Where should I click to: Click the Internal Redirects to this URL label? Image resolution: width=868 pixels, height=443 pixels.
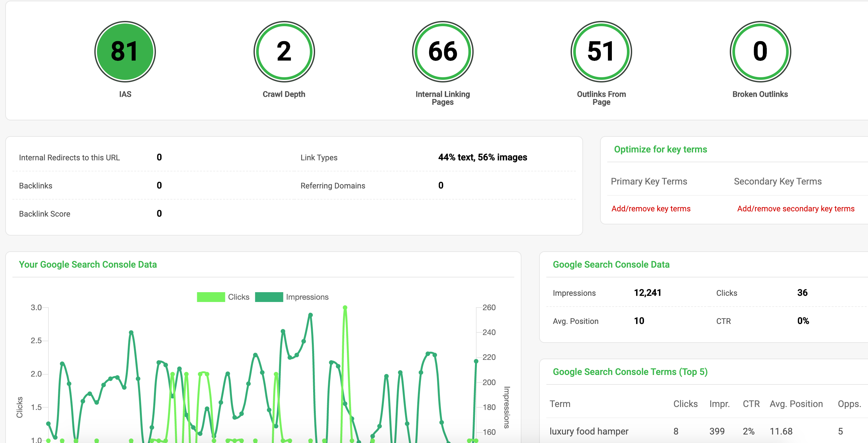(x=69, y=158)
